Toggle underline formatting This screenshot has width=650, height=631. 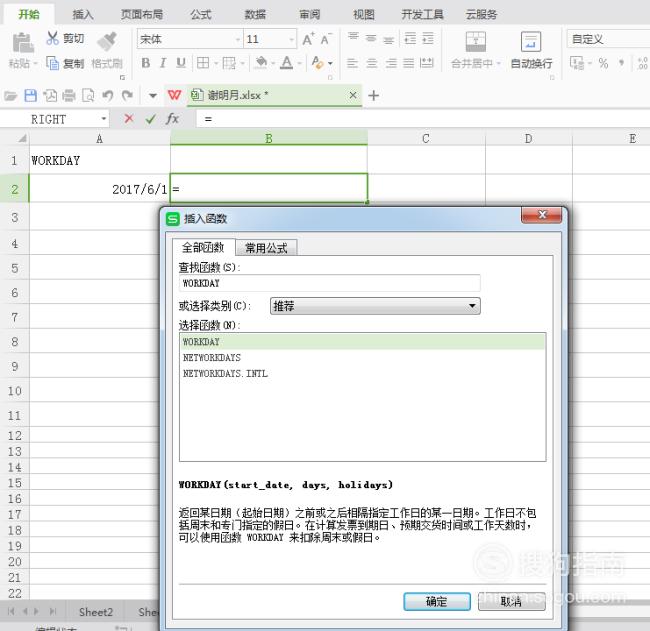pos(181,63)
